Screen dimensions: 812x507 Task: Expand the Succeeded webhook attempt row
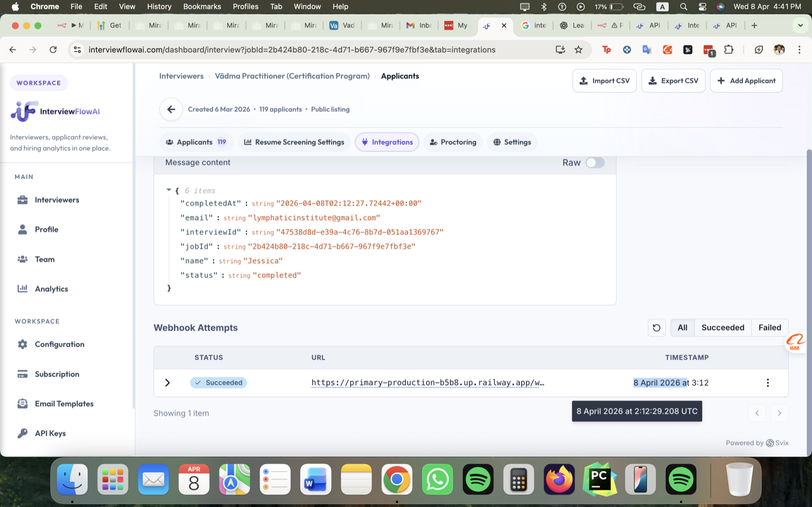(x=167, y=383)
